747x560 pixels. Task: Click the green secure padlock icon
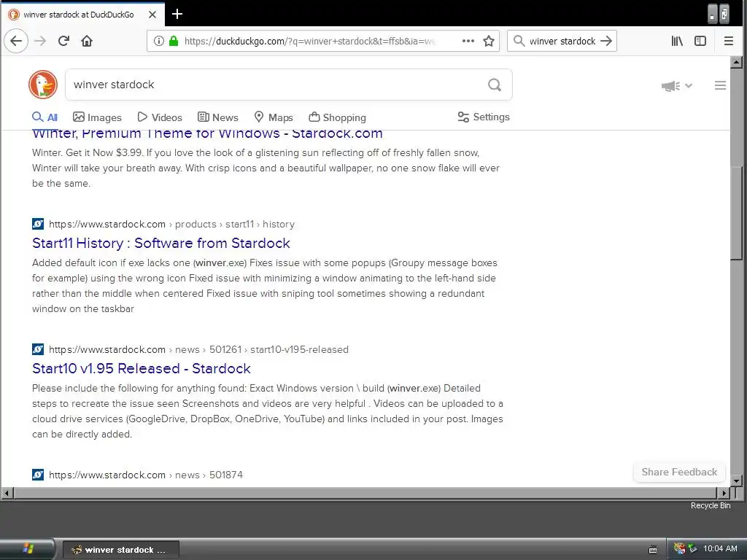(x=174, y=41)
